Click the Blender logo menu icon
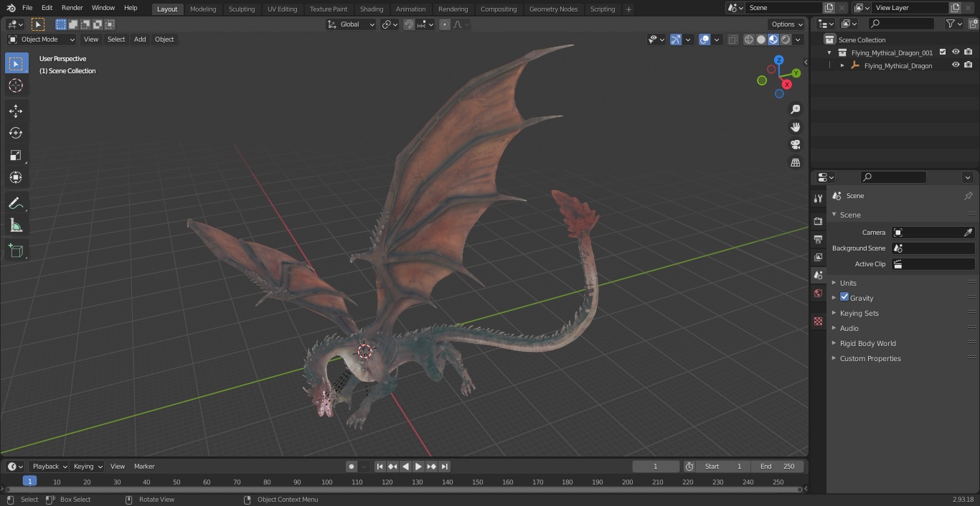The width and height of the screenshot is (980, 506). 11,8
